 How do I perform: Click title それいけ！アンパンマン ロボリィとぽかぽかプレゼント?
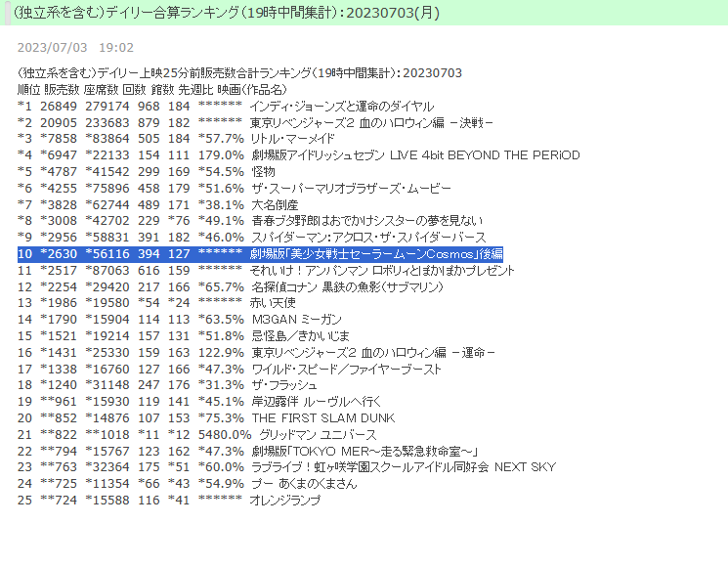coord(382,270)
